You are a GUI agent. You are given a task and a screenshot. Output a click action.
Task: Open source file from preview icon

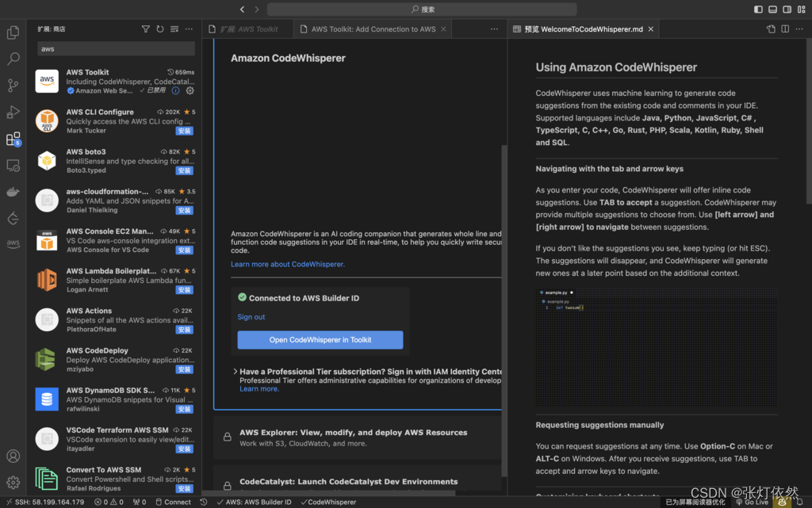[771, 29]
